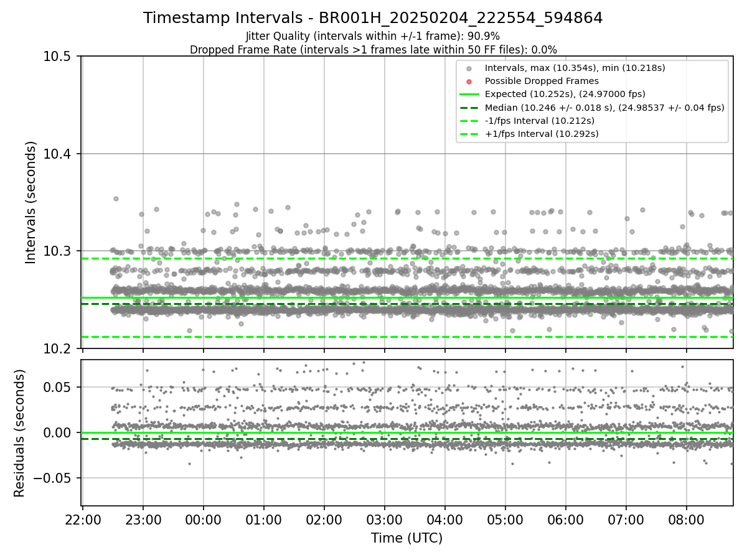Click the 06:00 time tick label
747x560 pixels.
coord(566,519)
